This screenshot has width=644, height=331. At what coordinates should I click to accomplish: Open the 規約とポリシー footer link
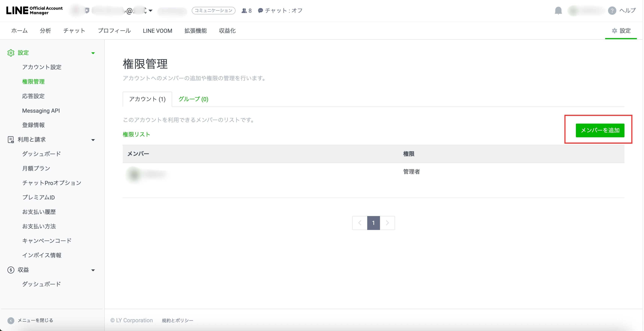(178, 320)
